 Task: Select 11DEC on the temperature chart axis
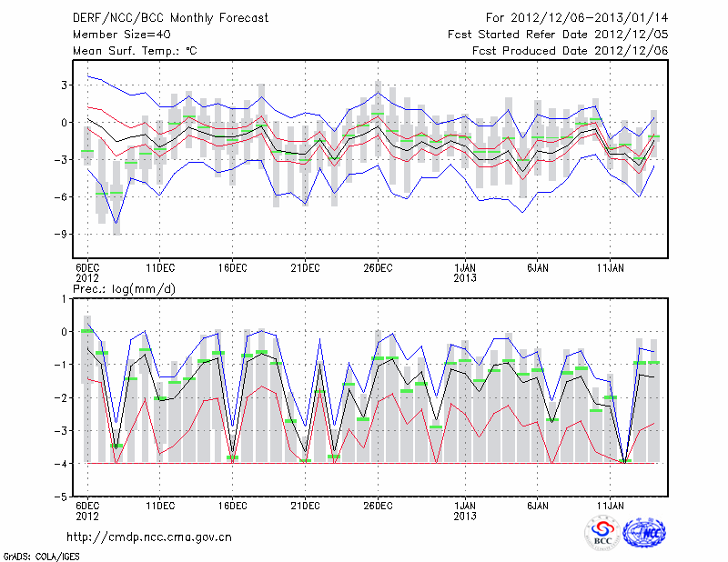[x=159, y=267]
